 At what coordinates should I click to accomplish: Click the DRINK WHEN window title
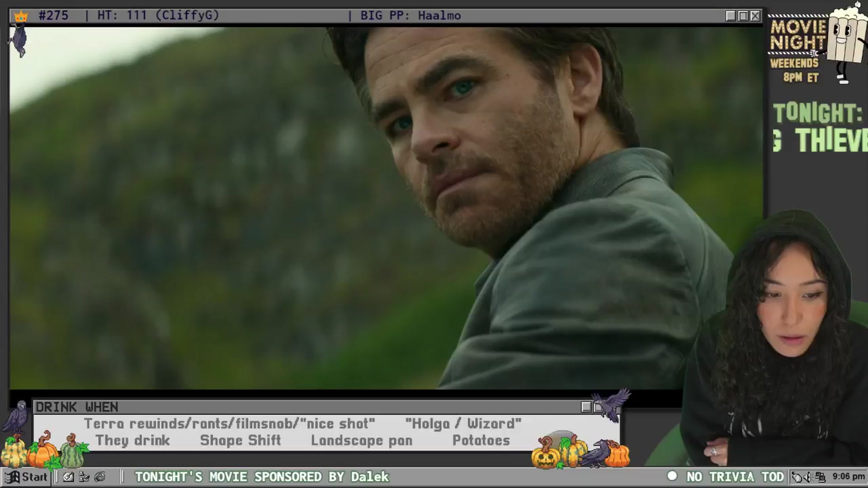[x=77, y=407]
